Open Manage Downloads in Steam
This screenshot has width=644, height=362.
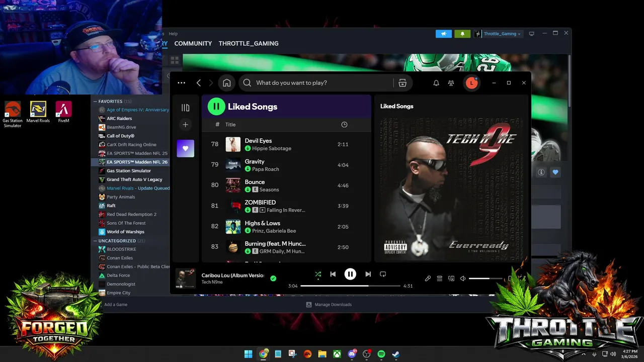(x=329, y=305)
